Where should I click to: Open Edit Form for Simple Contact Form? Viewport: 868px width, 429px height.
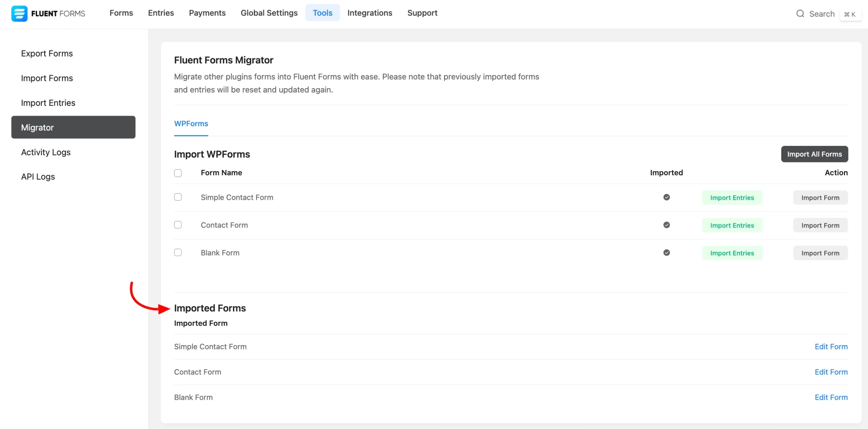(831, 346)
